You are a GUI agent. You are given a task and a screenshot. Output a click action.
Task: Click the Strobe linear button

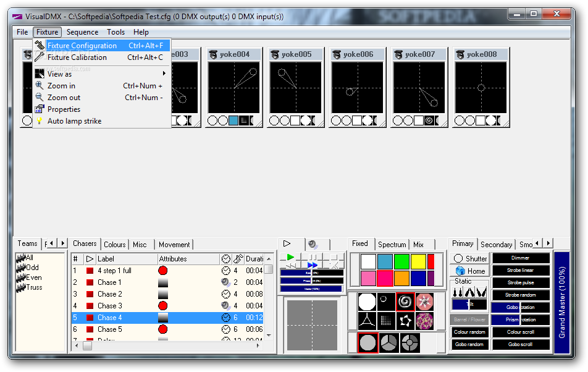(521, 271)
